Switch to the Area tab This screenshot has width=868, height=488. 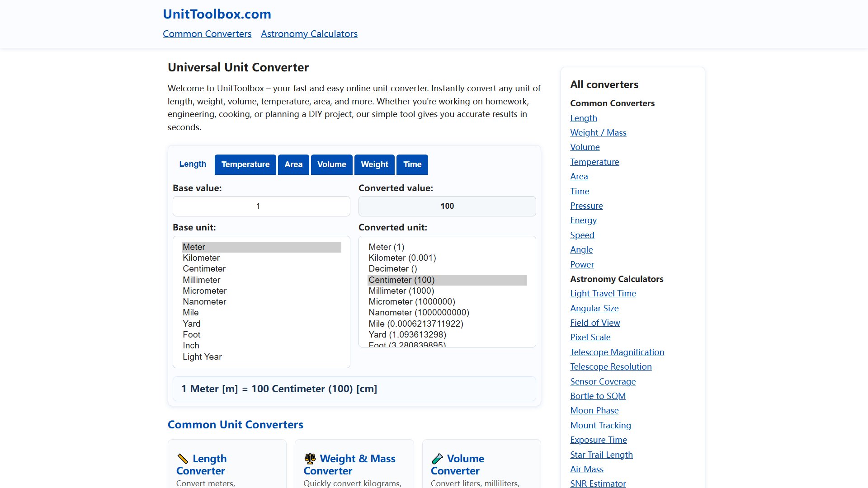(x=293, y=164)
